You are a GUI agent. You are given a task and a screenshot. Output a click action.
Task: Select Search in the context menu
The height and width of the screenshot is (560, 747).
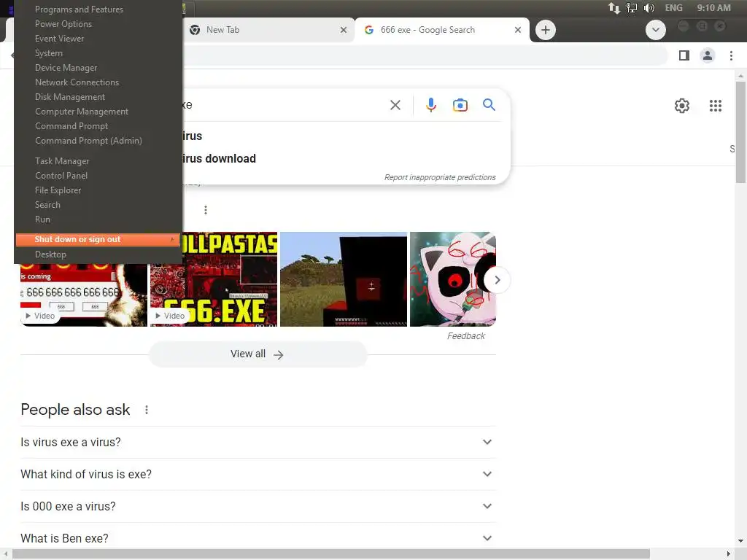click(x=47, y=205)
